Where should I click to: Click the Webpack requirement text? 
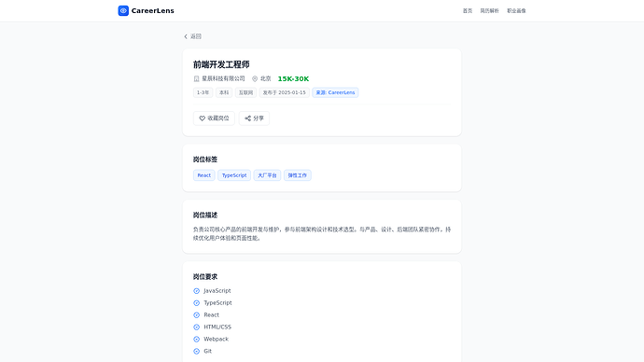216,339
